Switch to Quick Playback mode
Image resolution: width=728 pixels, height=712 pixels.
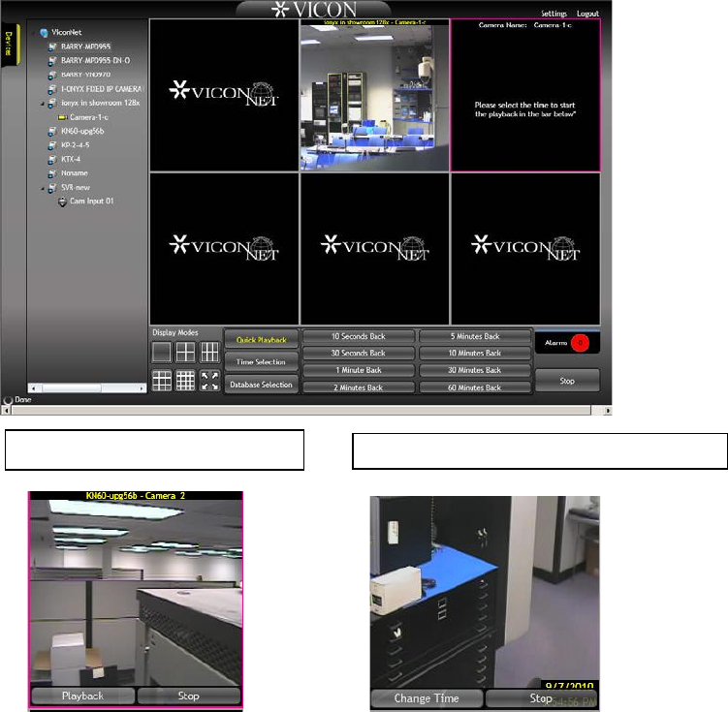point(262,340)
